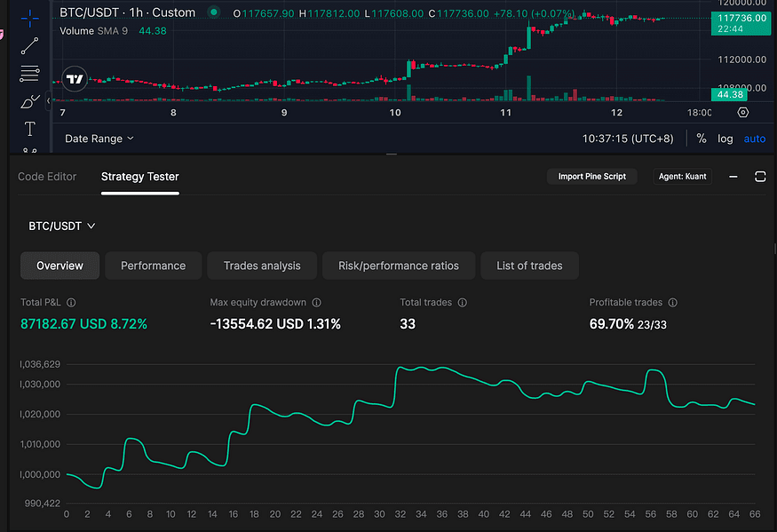Screen dimensions: 777x532
Task: Switch to the Code Editor tab
Action: (x=47, y=177)
